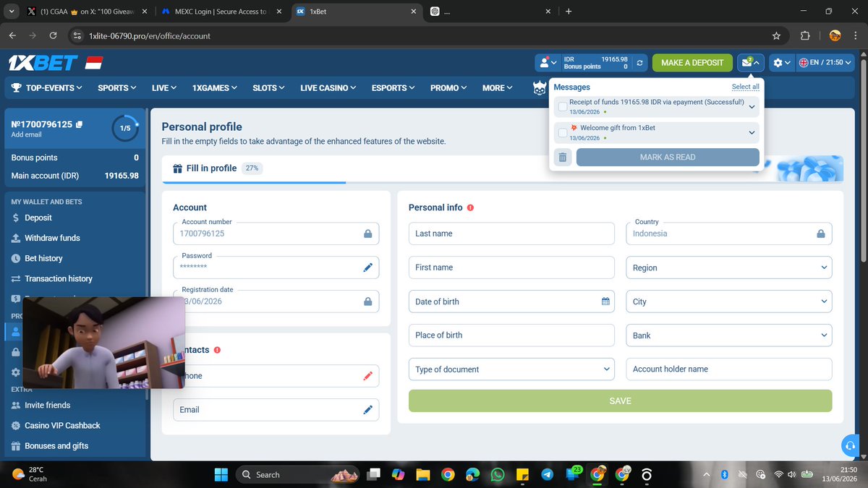The width and height of the screenshot is (868, 488).
Task: Edit Phone with the red pencil icon
Action: 367,376
